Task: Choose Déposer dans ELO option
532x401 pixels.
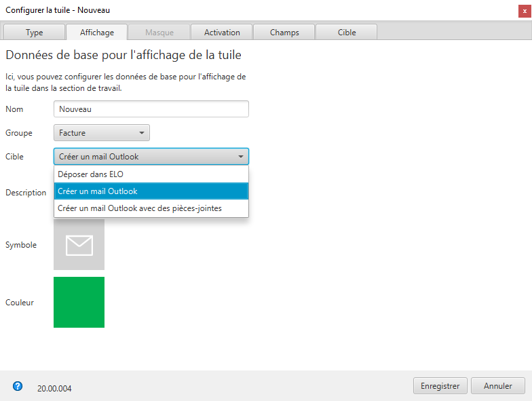Action: click(x=151, y=174)
